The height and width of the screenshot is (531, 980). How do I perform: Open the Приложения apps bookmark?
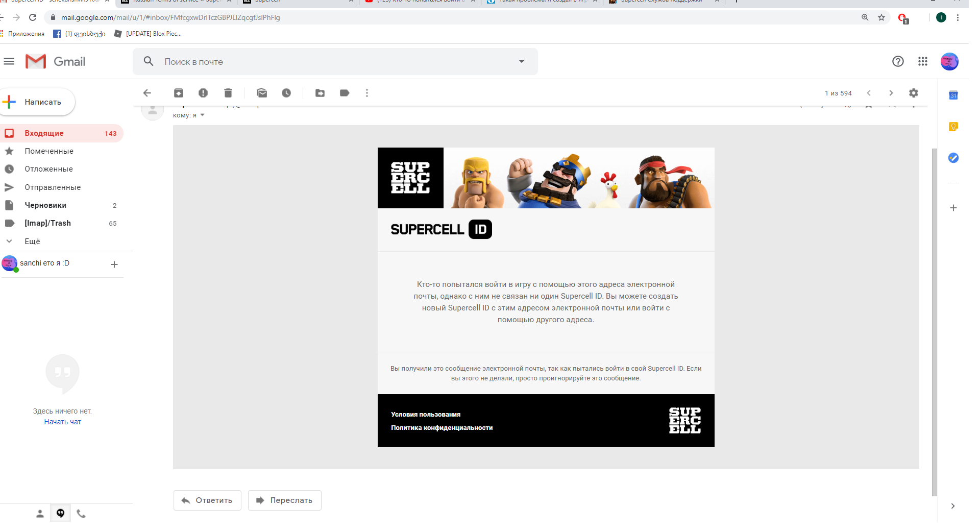[22, 34]
